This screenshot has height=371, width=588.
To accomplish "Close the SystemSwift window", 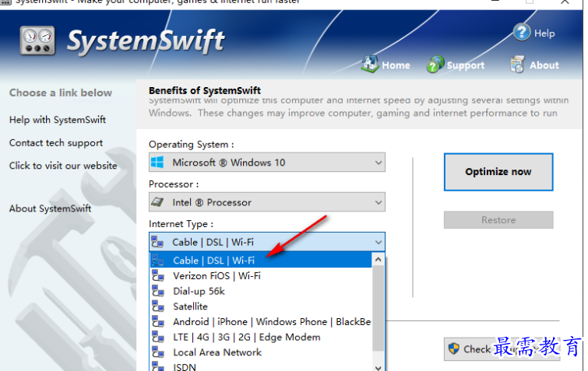I will click(565, 2).
